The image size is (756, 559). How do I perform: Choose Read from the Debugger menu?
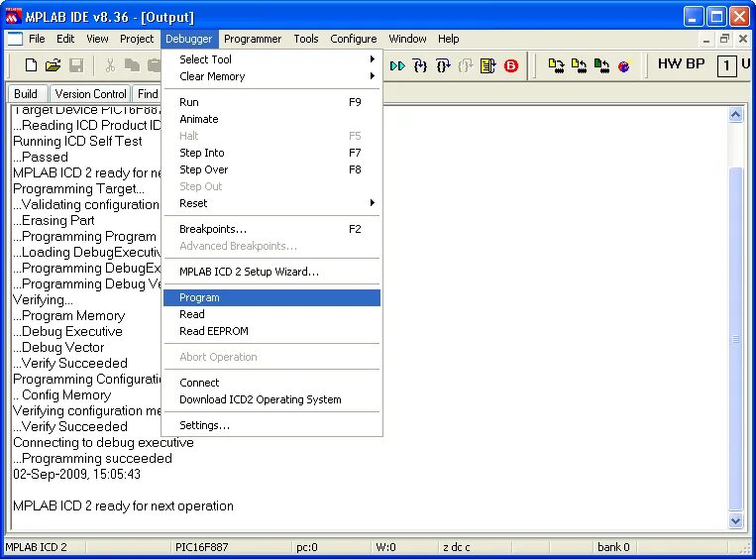click(x=271, y=314)
